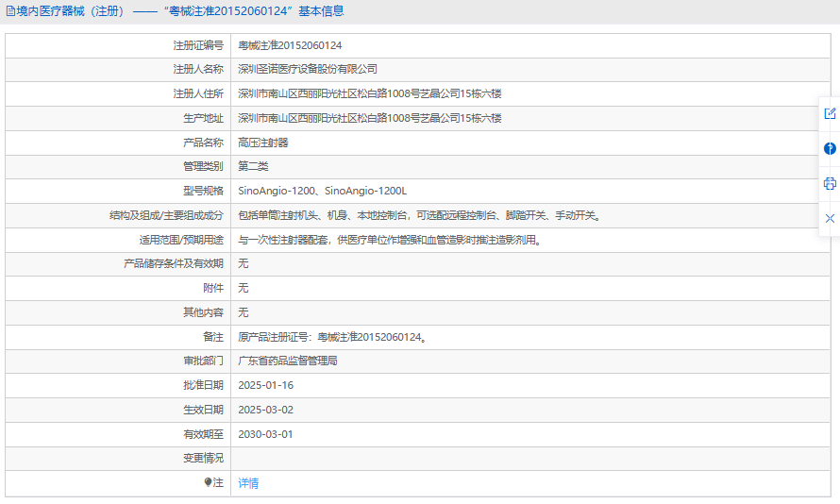Image resolution: width=840 pixels, height=504 pixels.
Task: Select expiry date 2030-03-01
Action: [266, 434]
